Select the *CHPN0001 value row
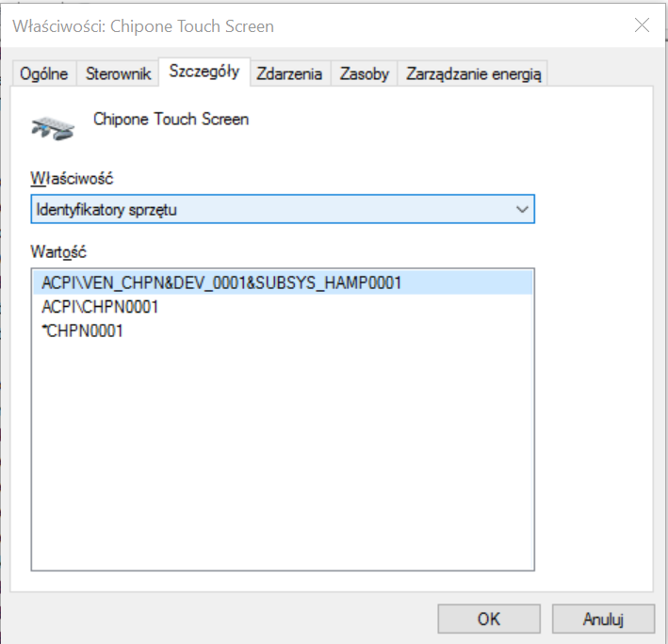668x644 pixels. [283, 330]
